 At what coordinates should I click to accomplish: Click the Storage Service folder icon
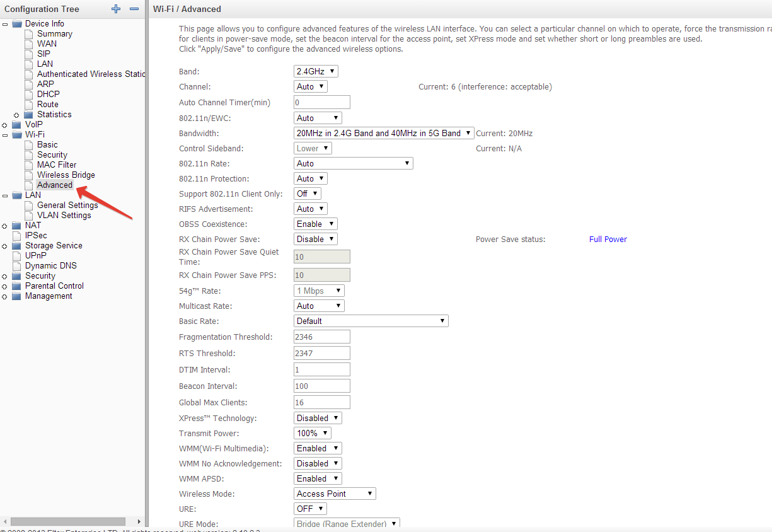(x=16, y=245)
